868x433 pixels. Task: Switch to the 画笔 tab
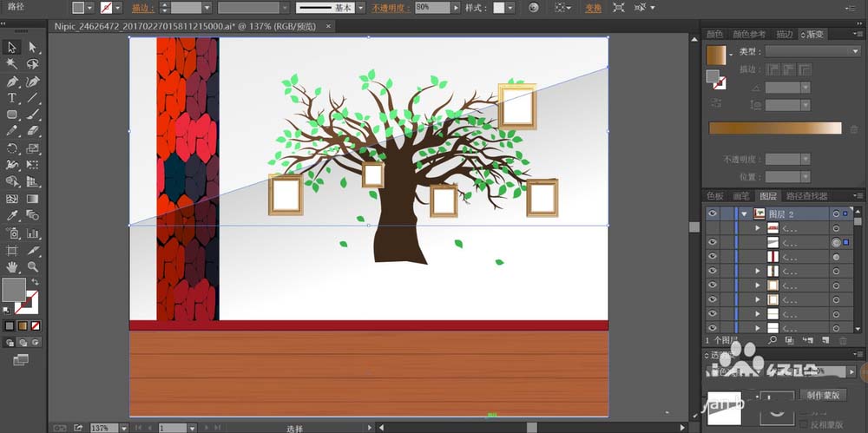point(740,196)
